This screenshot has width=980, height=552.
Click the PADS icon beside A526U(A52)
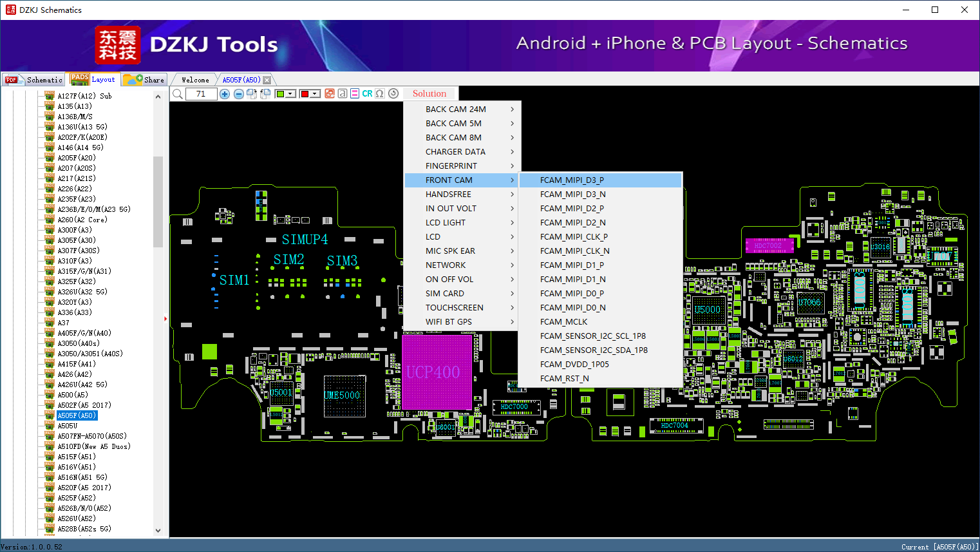tap(50, 519)
